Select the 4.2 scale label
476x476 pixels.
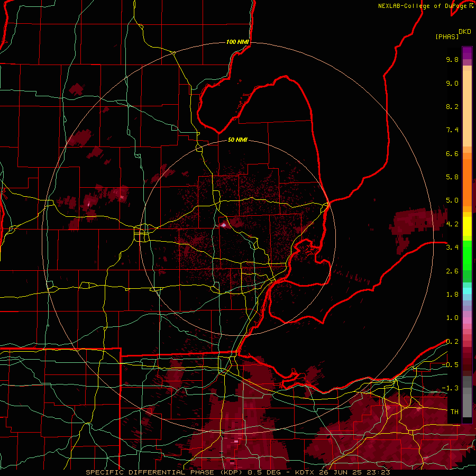(x=452, y=224)
